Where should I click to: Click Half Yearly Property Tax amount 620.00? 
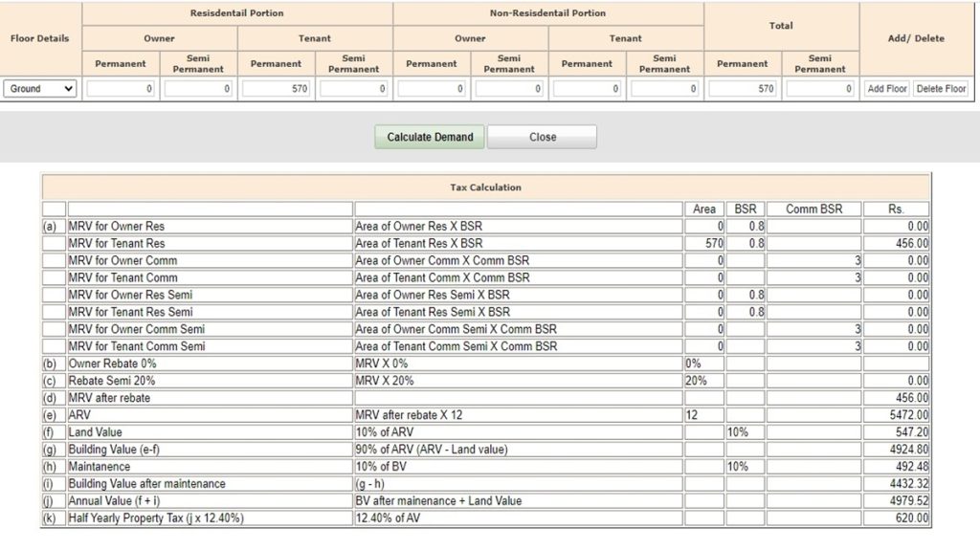tap(896, 518)
